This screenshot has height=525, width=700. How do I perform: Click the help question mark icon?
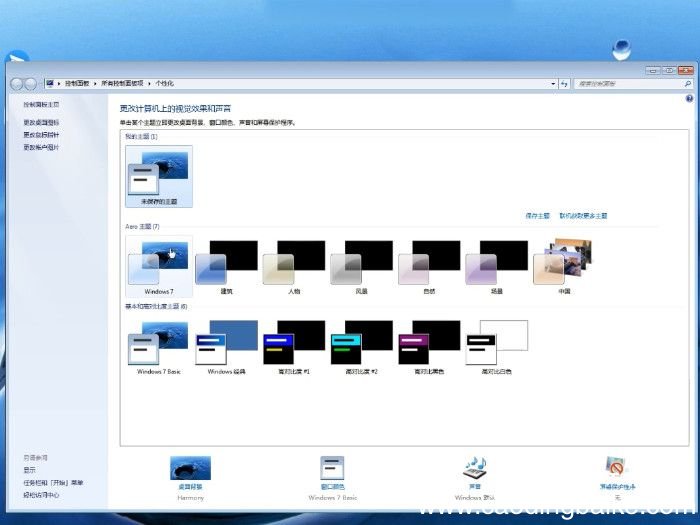[689, 99]
